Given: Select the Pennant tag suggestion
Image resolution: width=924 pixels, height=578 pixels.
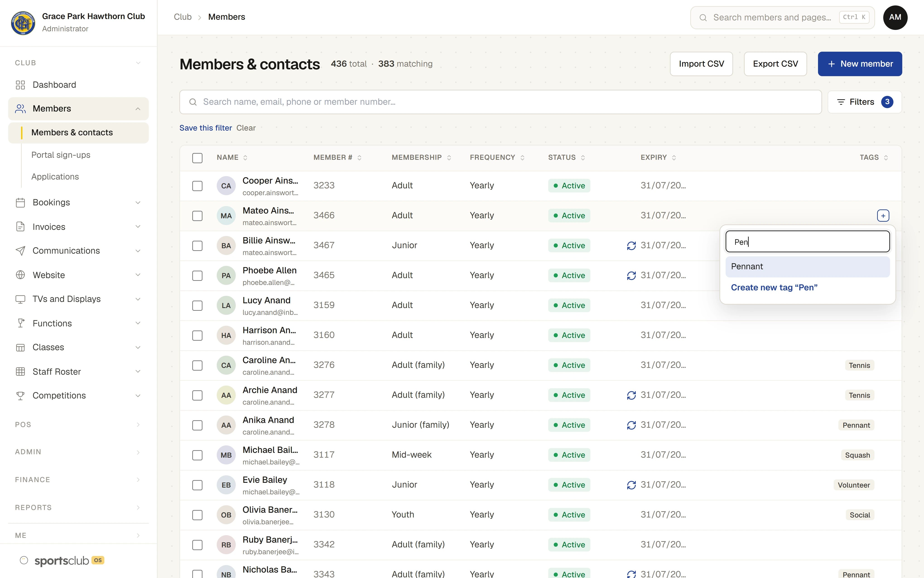Looking at the screenshot, I should [807, 266].
